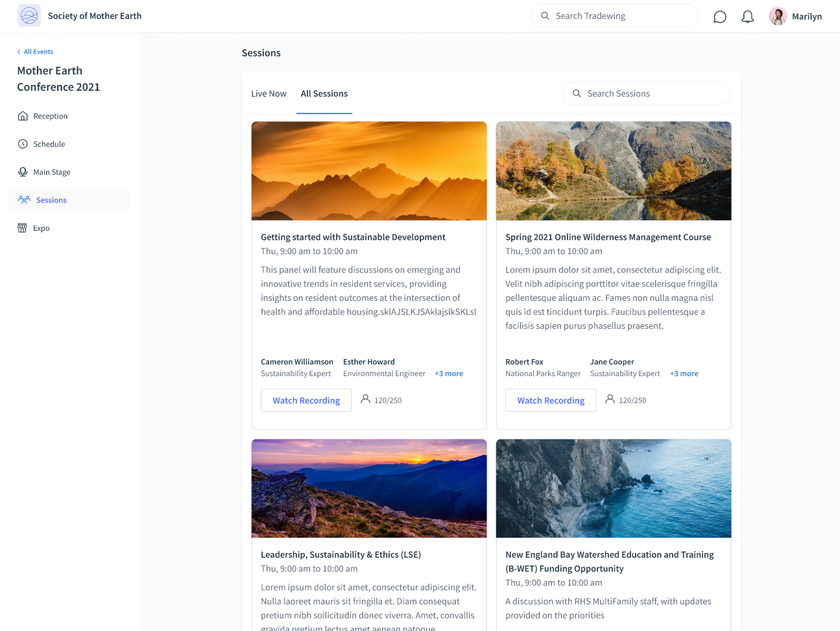840x631 pixels.
Task: Focus the Search Tradewing box
Action: click(x=614, y=16)
